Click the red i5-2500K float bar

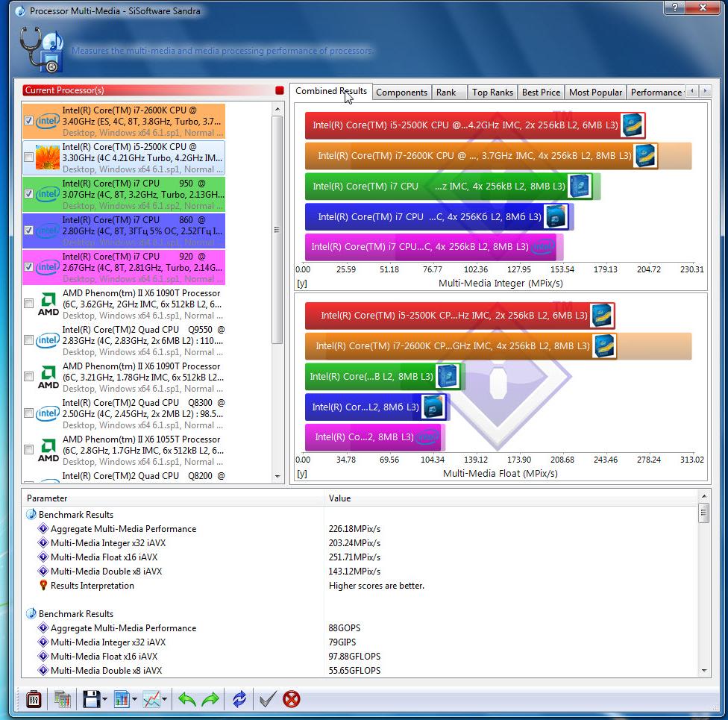[460, 316]
